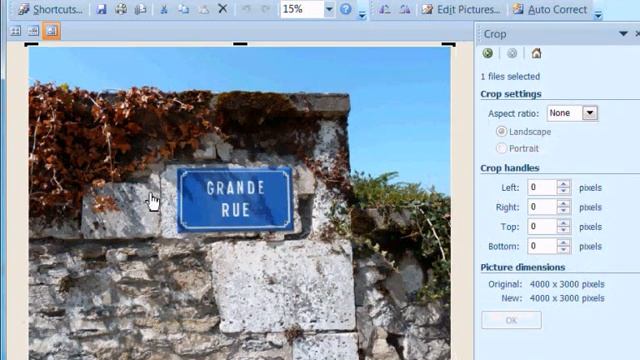Open the Shortcuts pane
The width and height of the screenshot is (640, 360).
[x=50, y=9]
